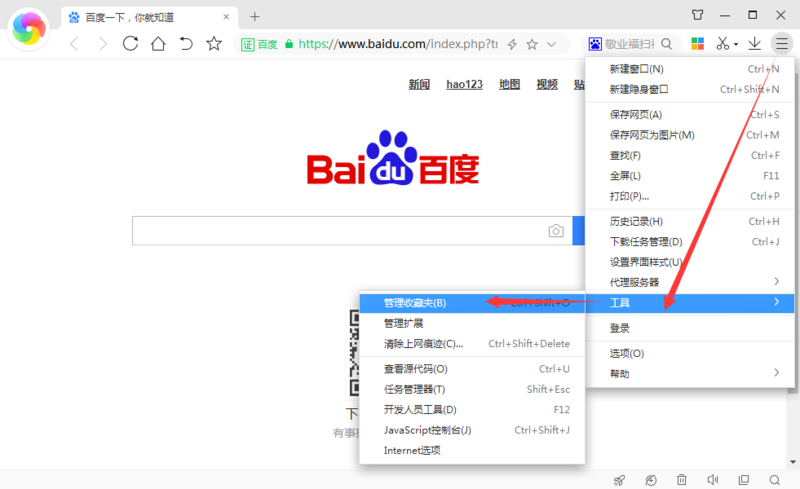Select 查找(F) menu item
The height and width of the screenshot is (489, 800).
coord(690,155)
